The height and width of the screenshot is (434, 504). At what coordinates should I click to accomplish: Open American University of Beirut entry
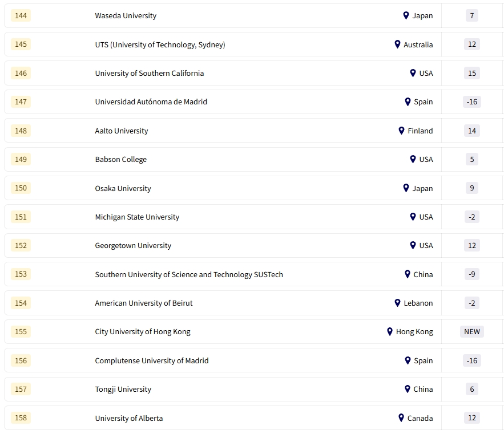tap(144, 303)
